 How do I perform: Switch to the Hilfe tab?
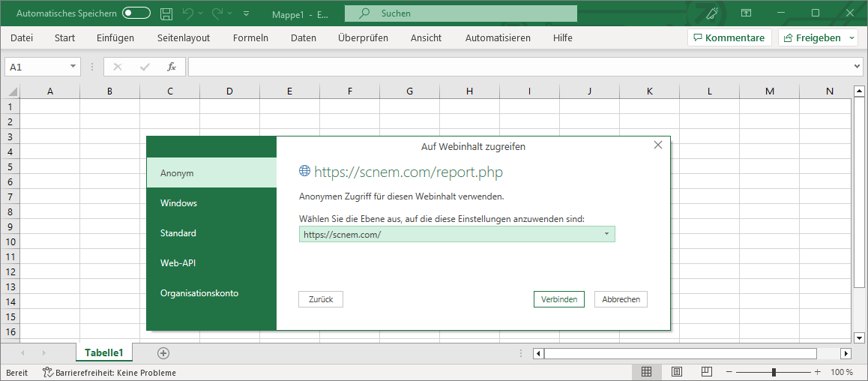coord(562,37)
